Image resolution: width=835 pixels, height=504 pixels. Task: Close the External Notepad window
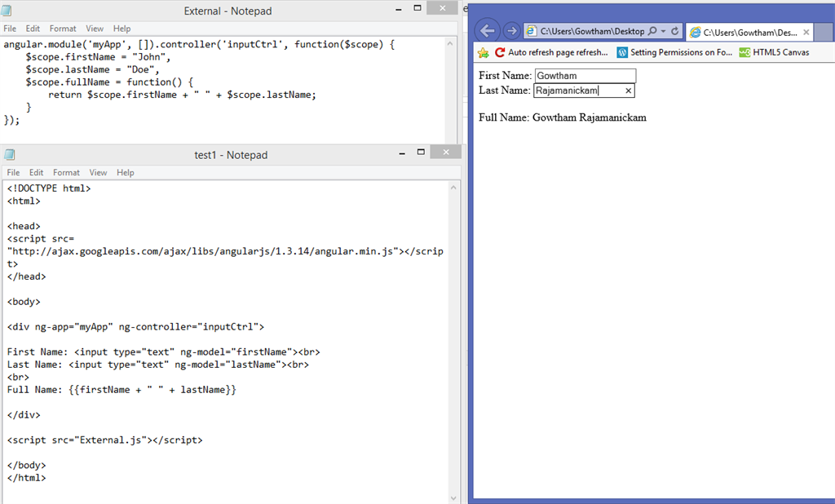(x=443, y=8)
